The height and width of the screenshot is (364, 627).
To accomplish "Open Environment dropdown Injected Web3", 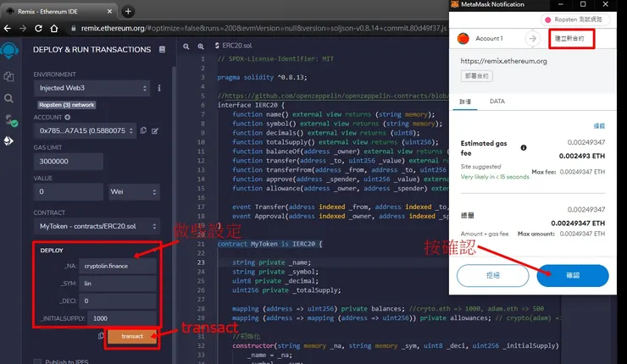I will (x=92, y=88).
